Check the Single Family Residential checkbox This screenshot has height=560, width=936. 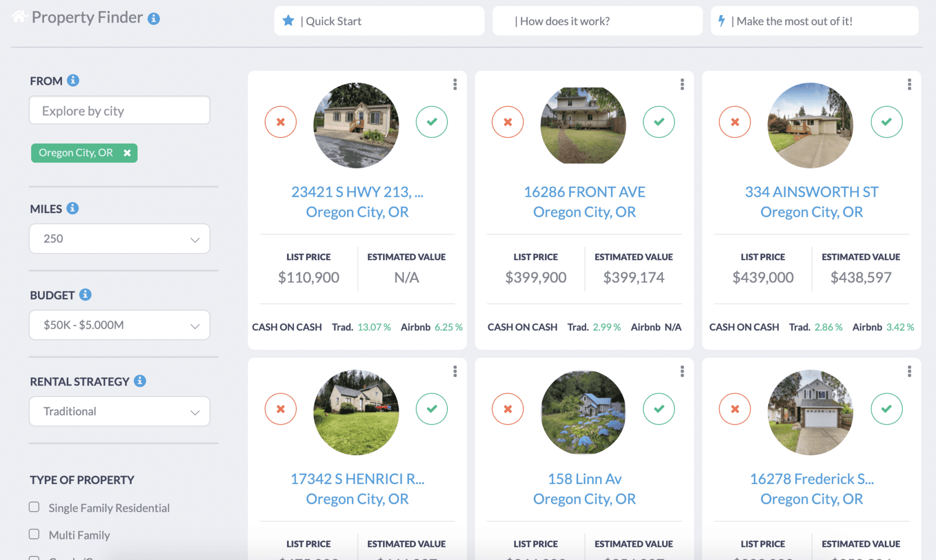[34, 507]
